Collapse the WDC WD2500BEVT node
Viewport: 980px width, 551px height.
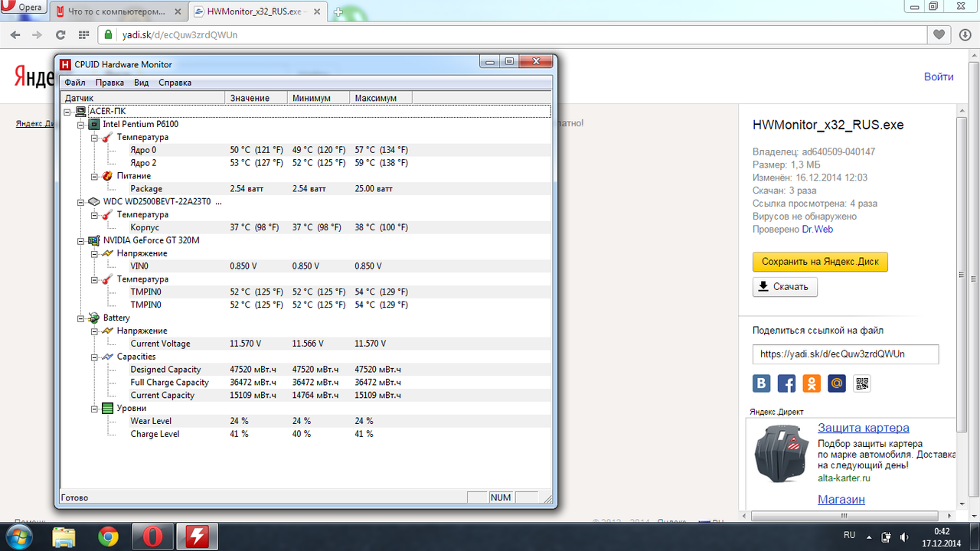coord(81,202)
